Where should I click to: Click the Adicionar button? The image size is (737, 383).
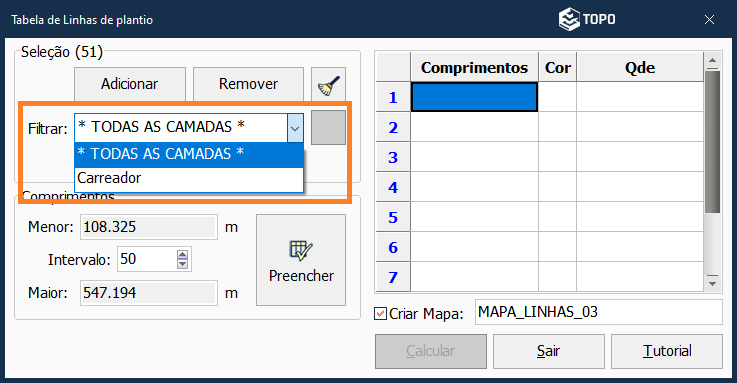point(130,84)
